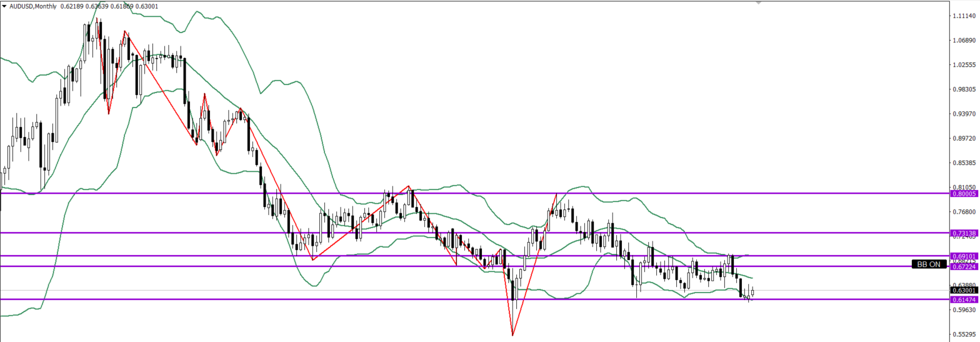980x342 pixels.
Task: Click the gray chart shift triangle marker
Action: click(759, 3)
